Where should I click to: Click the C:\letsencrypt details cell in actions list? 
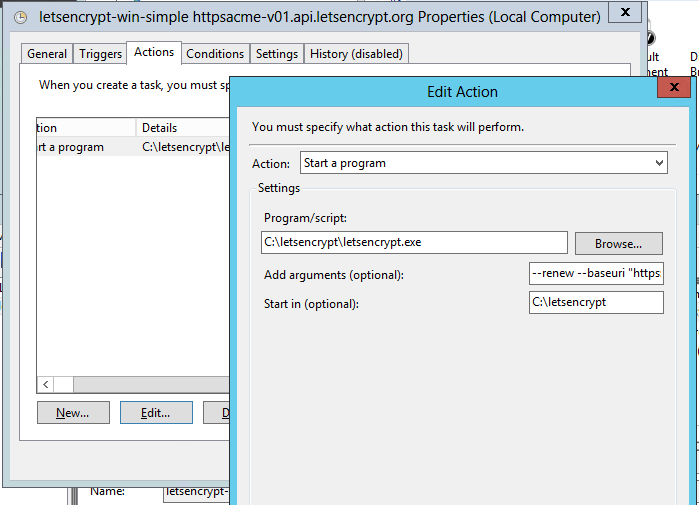[x=185, y=147]
